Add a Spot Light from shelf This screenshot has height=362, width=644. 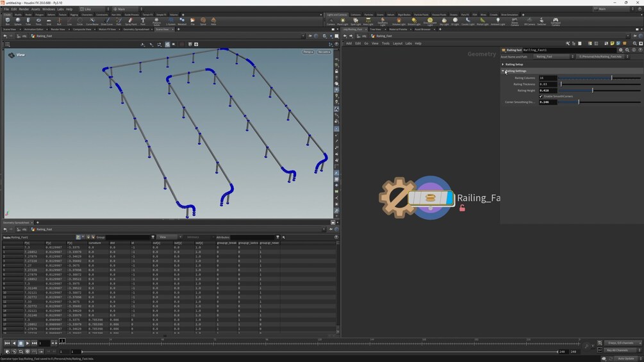(356, 21)
